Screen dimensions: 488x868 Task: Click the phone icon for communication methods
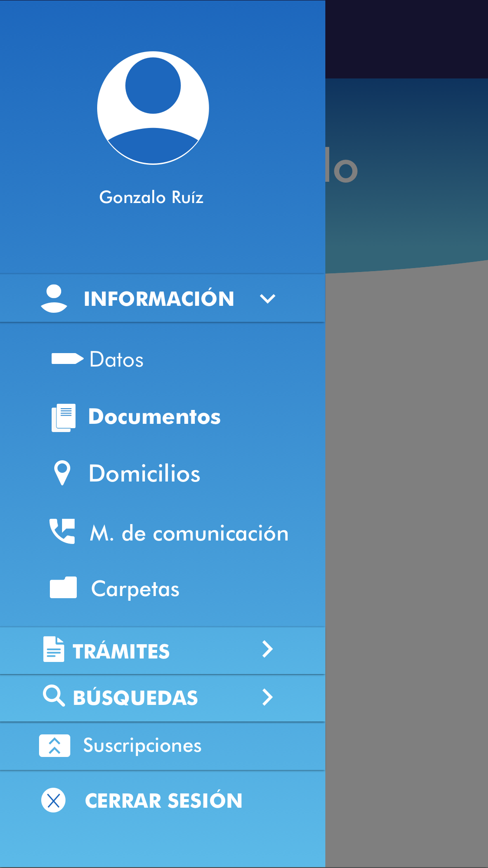(62, 531)
